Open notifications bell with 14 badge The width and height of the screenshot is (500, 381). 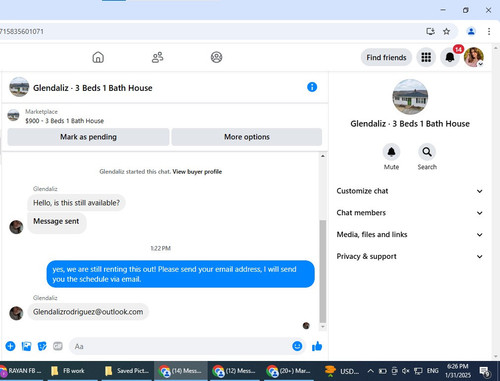(x=450, y=57)
